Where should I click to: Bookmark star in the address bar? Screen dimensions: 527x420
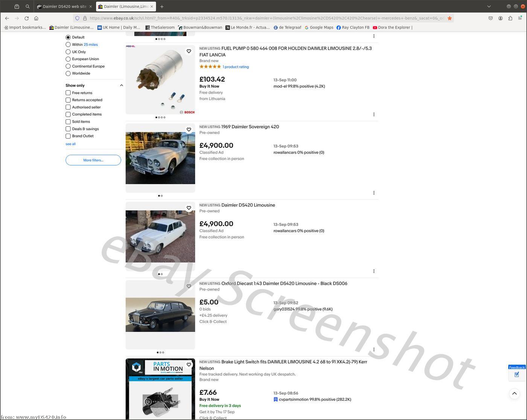(x=449, y=18)
